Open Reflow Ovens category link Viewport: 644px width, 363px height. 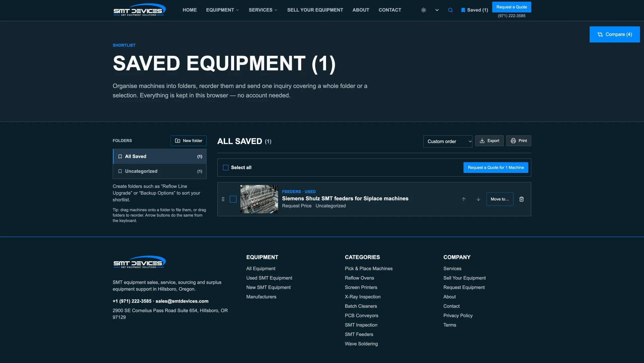(359, 278)
